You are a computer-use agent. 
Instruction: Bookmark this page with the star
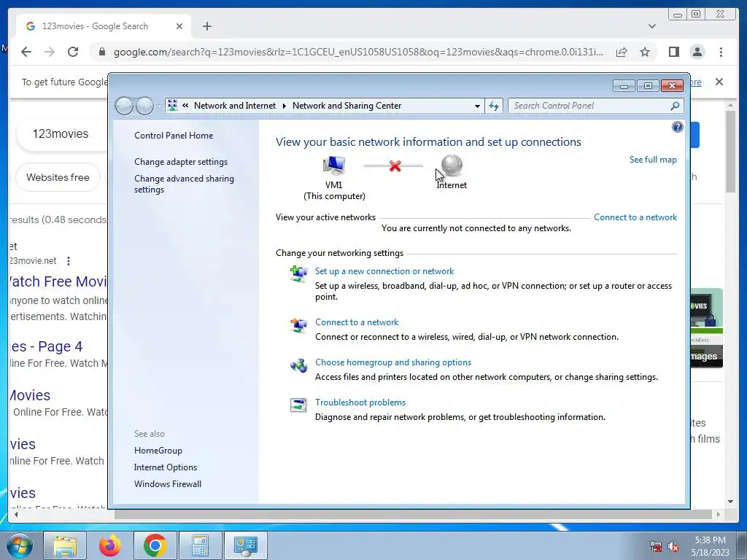click(645, 52)
